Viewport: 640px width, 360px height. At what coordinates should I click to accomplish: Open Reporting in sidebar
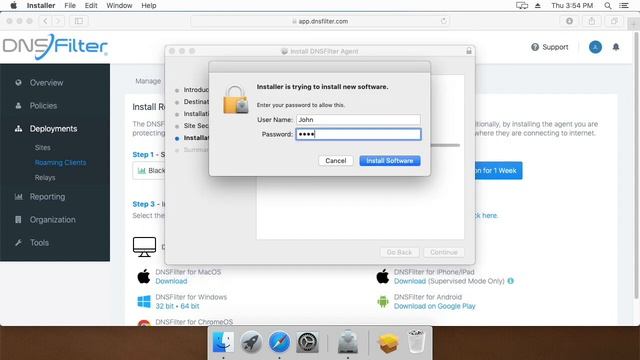(47, 197)
